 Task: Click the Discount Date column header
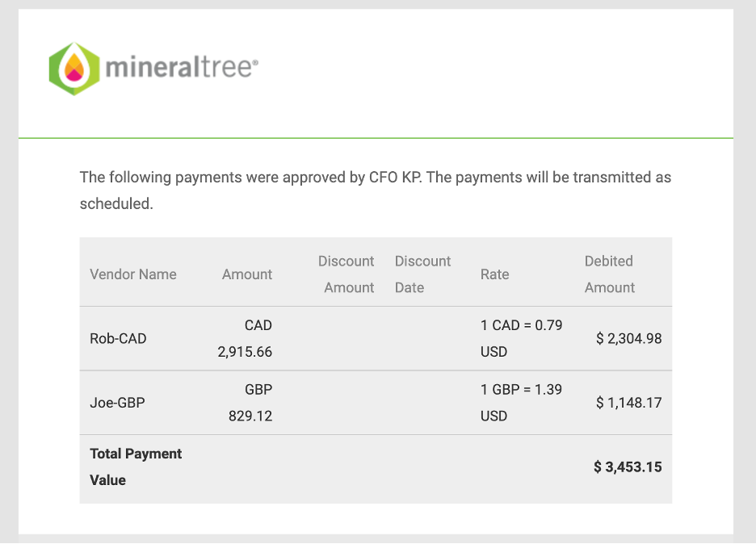tap(422, 274)
